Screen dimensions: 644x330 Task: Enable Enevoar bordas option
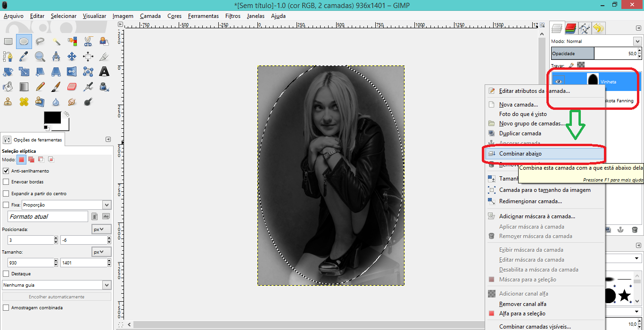tap(6, 182)
